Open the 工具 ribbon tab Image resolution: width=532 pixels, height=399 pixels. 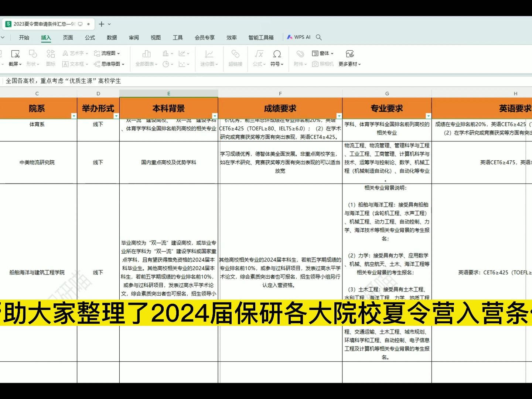click(x=178, y=37)
